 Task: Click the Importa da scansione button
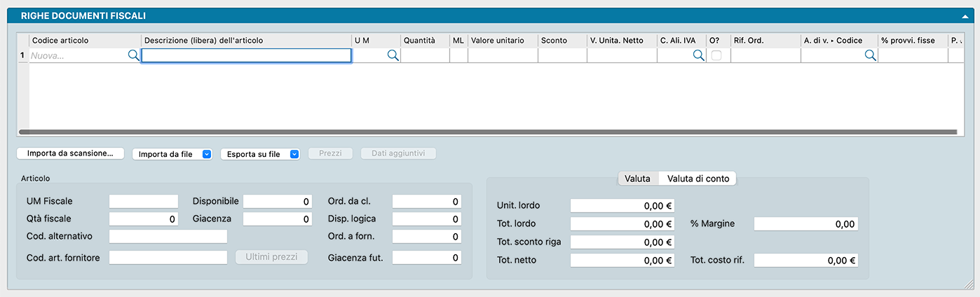pos(70,153)
